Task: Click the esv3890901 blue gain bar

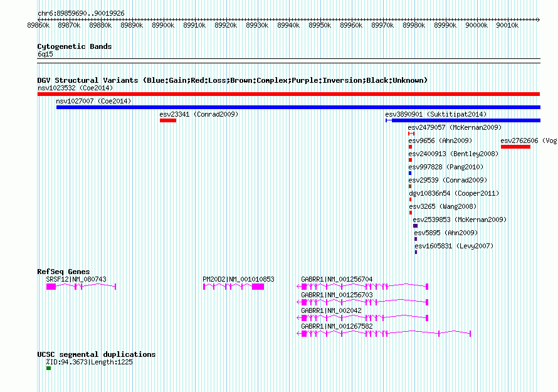Action: tap(463, 120)
